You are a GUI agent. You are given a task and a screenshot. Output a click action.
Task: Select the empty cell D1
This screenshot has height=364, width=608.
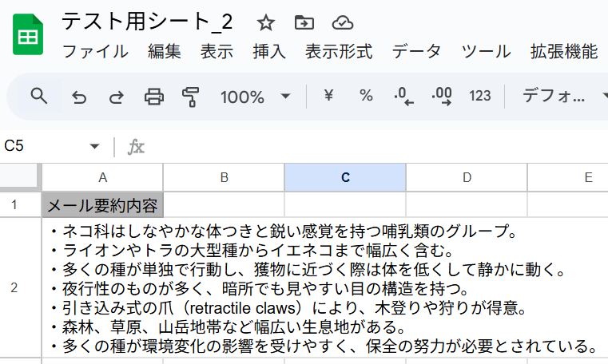(x=467, y=204)
